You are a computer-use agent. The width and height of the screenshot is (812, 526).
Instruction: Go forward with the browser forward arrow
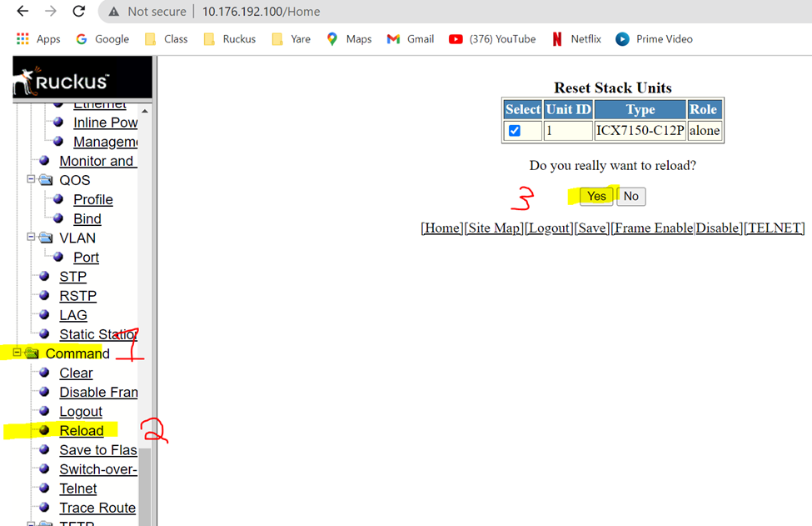50,11
